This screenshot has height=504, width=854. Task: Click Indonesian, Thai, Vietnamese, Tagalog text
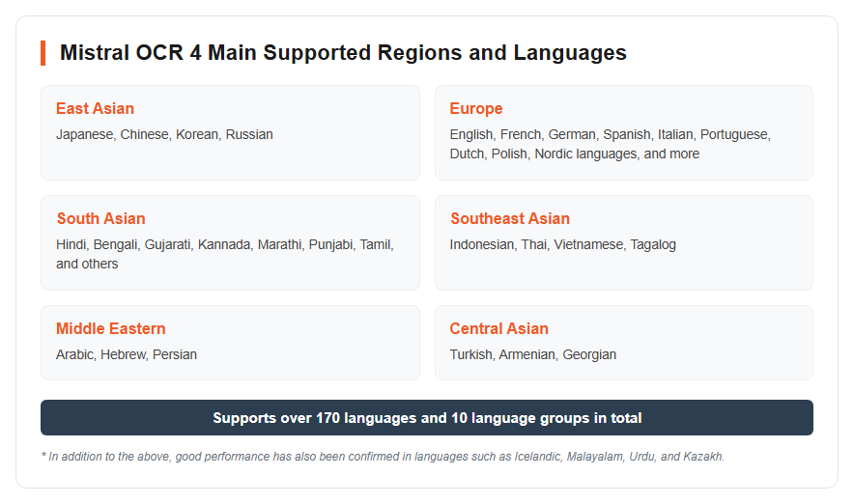[x=562, y=244]
